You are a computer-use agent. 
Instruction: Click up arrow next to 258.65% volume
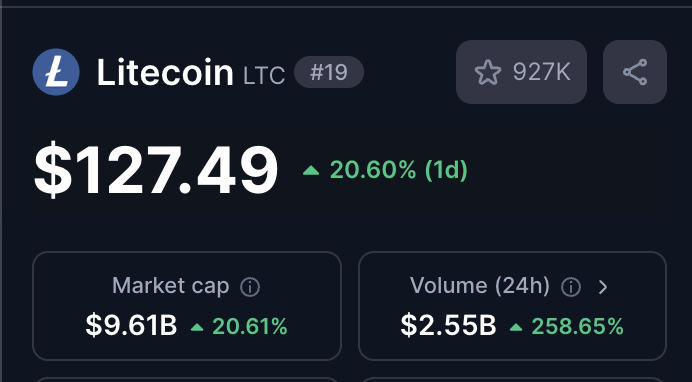tap(516, 327)
